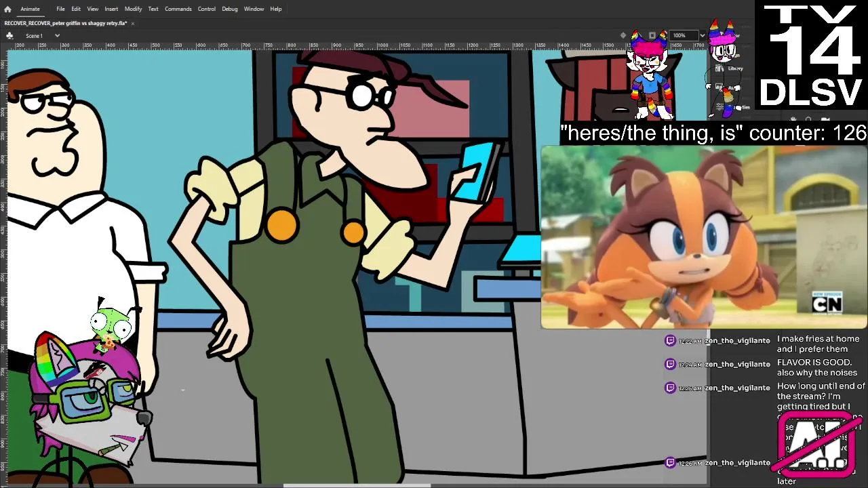Viewport: 868px width, 488px height.
Task: Open the Insert menu
Action: point(111,9)
